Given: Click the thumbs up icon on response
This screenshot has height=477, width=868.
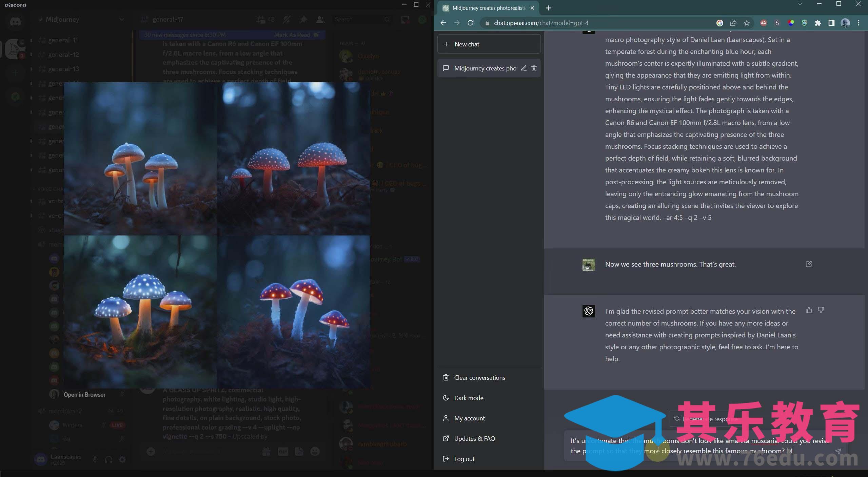Looking at the screenshot, I should coord(809,310).
